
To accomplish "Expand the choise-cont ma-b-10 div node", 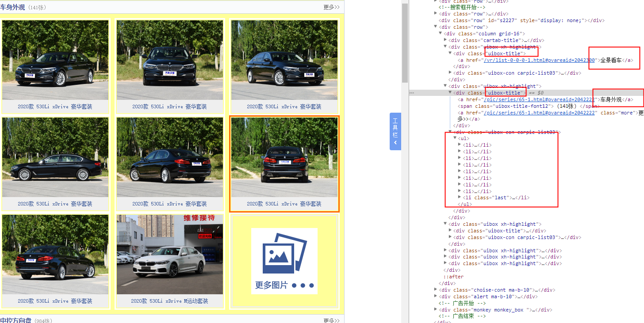I will click(436, 290).
